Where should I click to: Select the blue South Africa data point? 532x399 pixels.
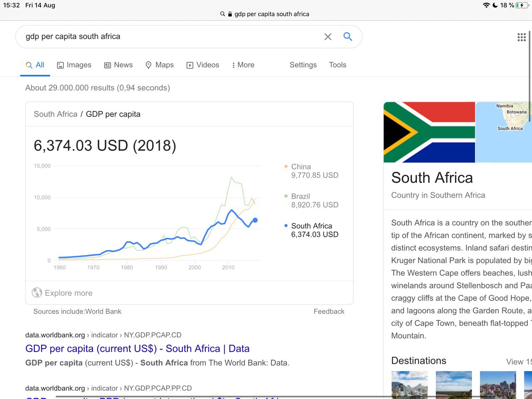click(255, 220)
